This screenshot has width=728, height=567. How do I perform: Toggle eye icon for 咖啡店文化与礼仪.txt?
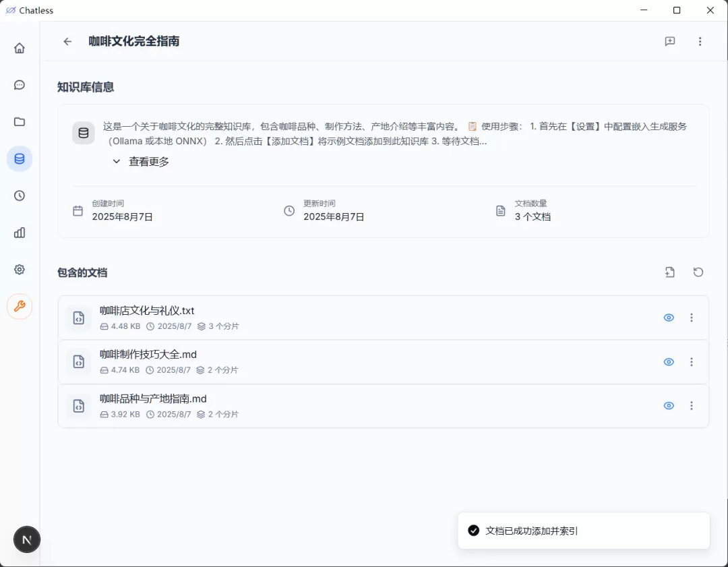tap(669, 318)
